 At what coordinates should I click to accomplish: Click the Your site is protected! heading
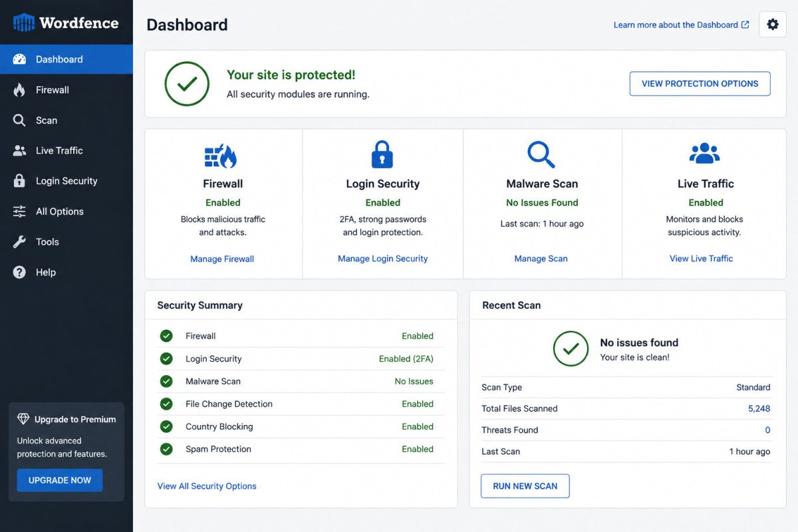pyautogui.click(x=291, y=75)
